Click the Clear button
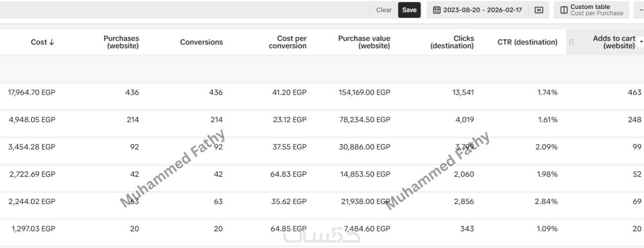This screenshot has width=644, height=248. click(383, 10)
